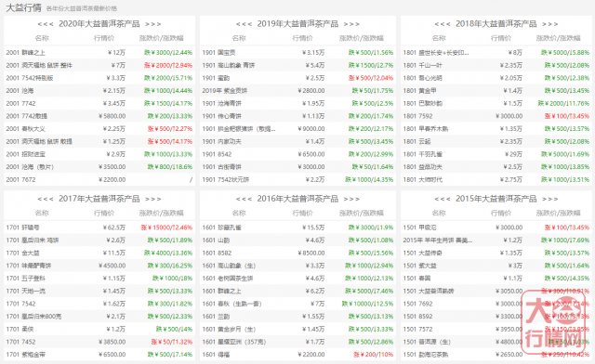Select the 1801 黄金甲 product name
This screenshot has width=595, height=364.
tap(419, 91)
